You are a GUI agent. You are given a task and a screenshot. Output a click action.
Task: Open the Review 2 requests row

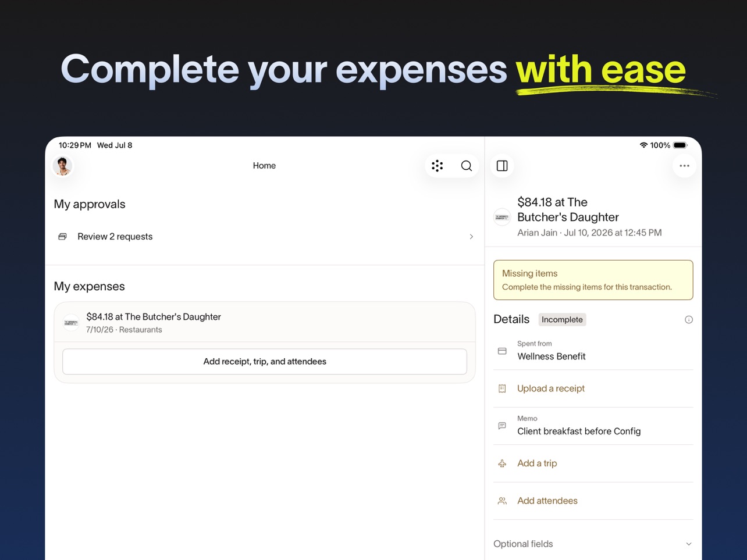click(265, 237)
